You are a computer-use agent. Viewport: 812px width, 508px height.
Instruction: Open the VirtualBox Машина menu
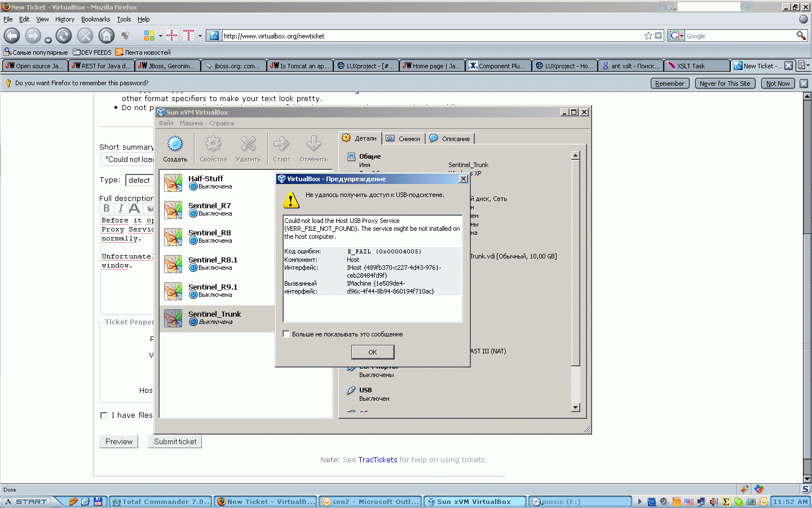tap(191, 123)
